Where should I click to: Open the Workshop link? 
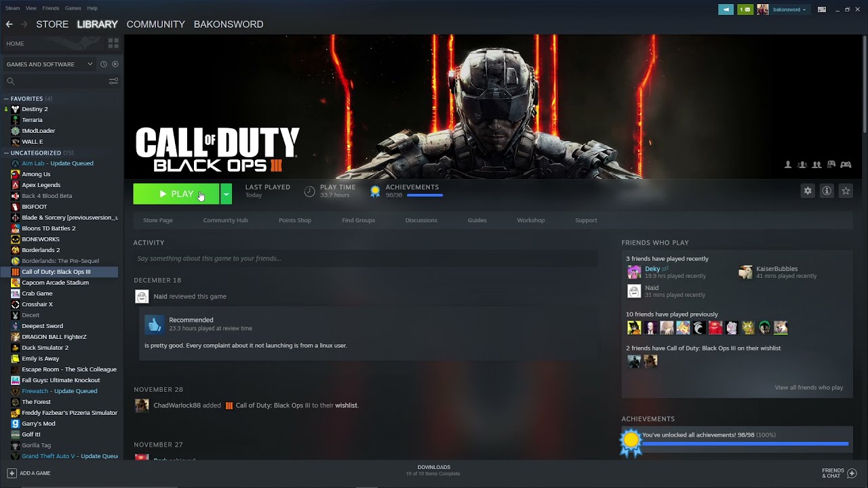[531, 220]
